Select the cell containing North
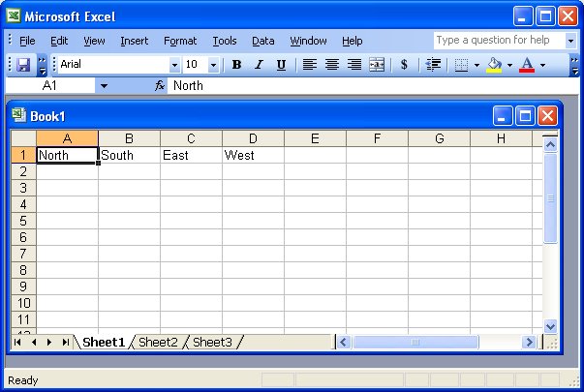This screenshot has height=392, width=584. click(x=68, y=155)
